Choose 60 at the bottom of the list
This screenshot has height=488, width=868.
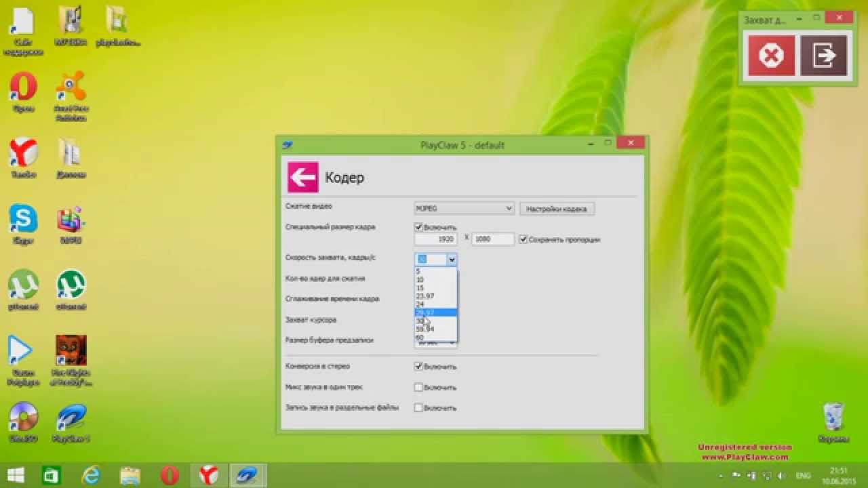point(436,337)
